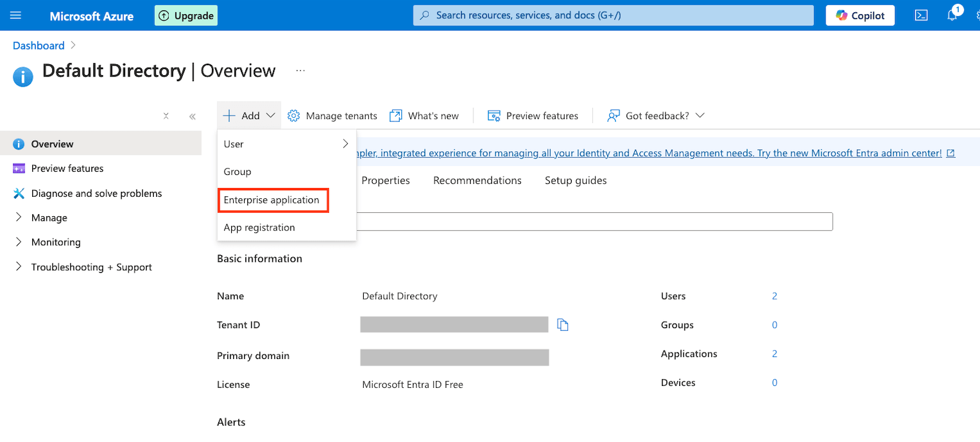
Task: Click Manage tenants gear icon
Action: coord(294,116)
